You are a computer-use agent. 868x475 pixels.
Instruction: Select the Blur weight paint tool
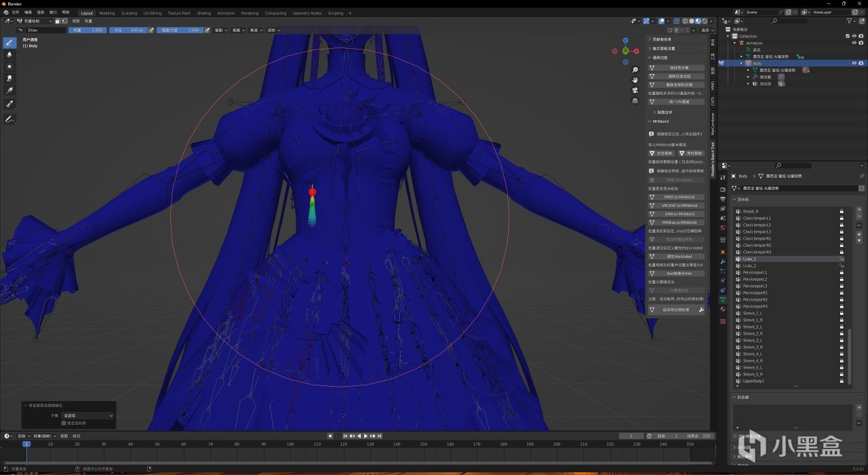coord(9,54)
